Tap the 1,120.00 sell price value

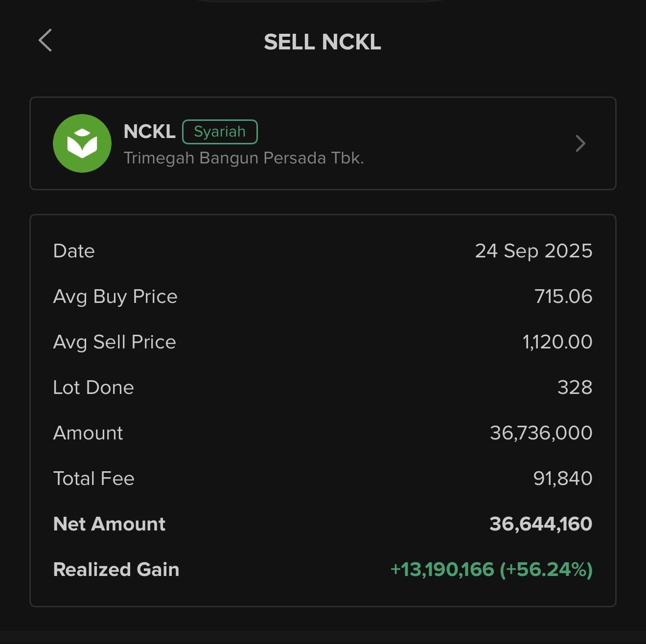pyautogui.click(x=557, y=342)
